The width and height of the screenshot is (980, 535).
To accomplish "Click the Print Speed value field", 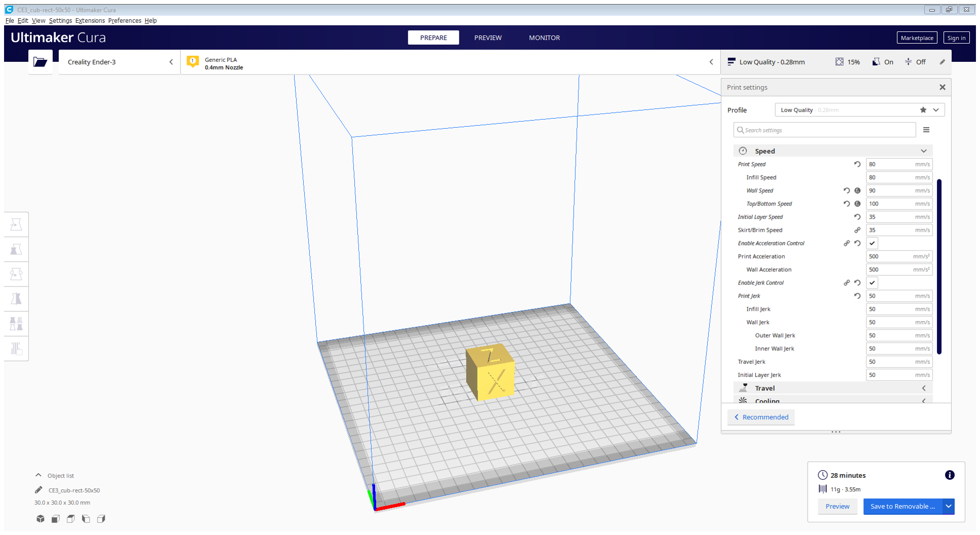I will pos(899,164).
